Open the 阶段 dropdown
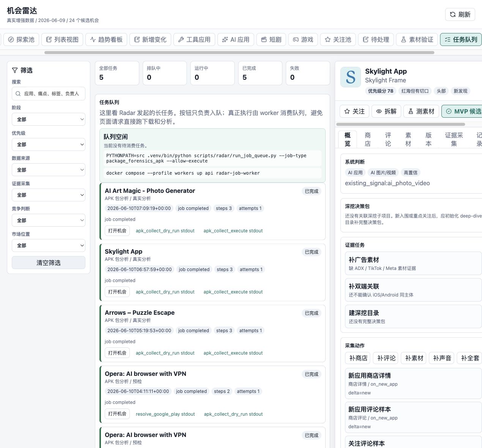This screenshot has height=448, width=482. pos(49,119)
